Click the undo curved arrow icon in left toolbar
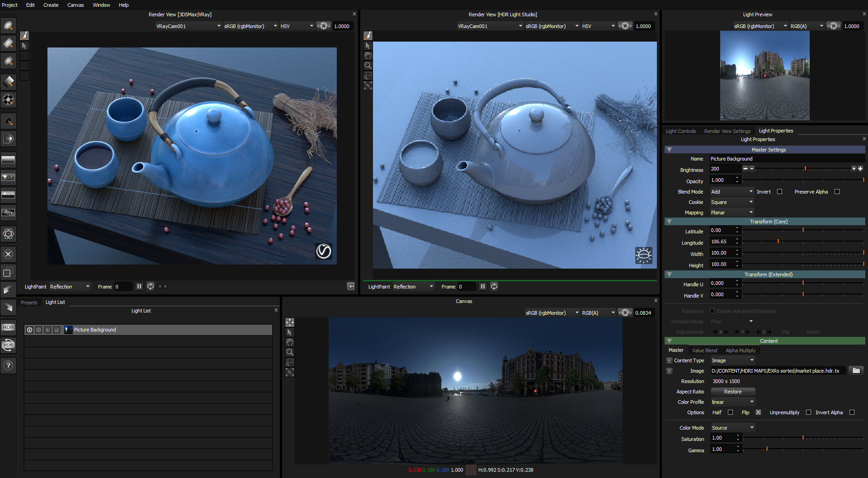Image resolution: width=868 pixels, height=478 pixels. click(8, 290)
